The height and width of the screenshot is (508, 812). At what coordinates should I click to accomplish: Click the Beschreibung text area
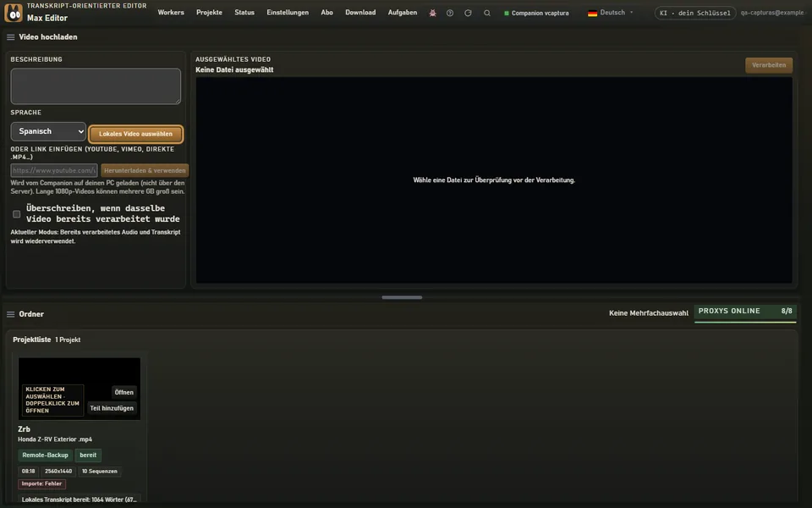click(96, 86)
